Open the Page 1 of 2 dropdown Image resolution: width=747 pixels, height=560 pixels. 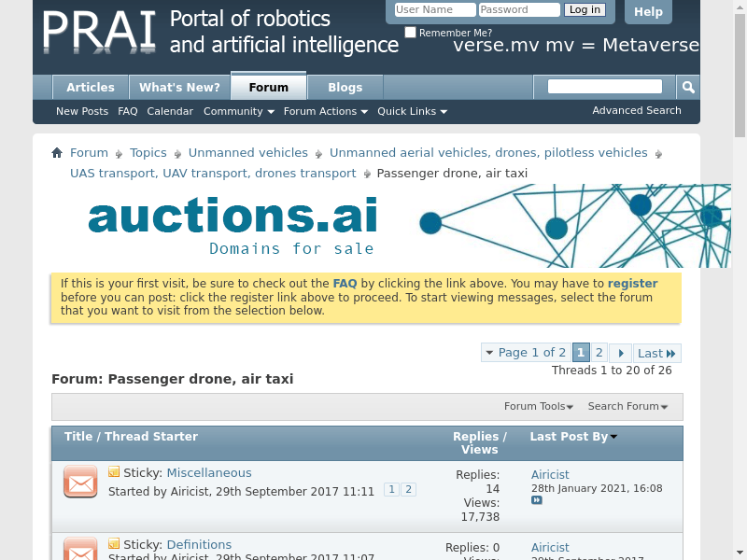(x=526, y=353)
